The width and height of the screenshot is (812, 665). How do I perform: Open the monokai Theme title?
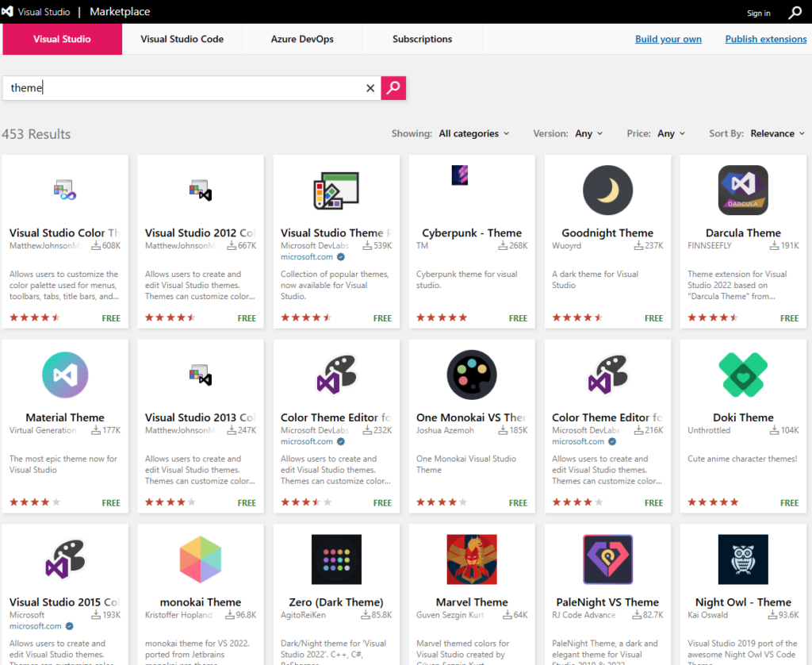click(x=201, y=602)
